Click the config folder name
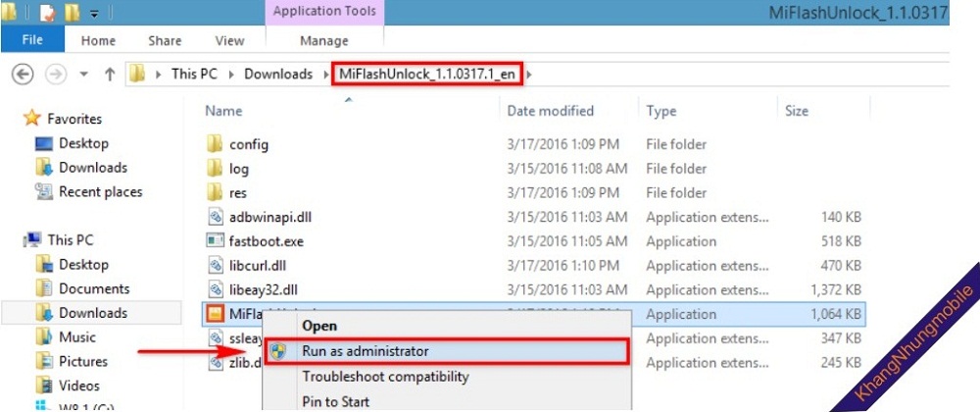Viewport: 980px width, 412px height. 249,145
